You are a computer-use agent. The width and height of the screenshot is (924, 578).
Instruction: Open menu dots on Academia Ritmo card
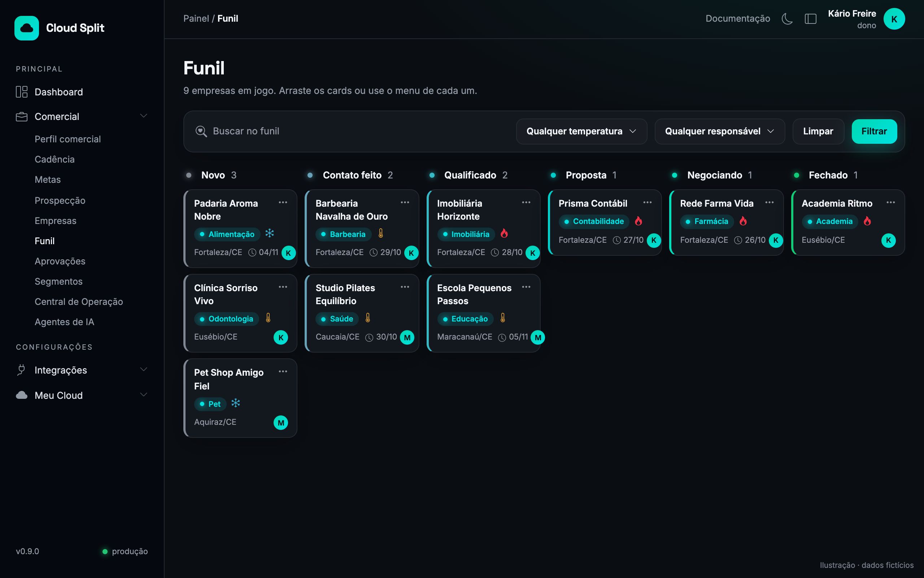[891, 202]
